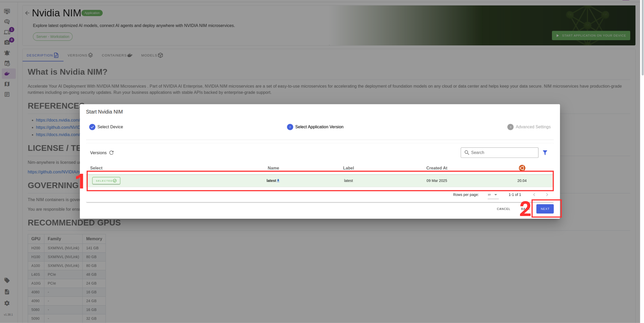The image size is (644, 323).
Task: Switch to the Containers tab
Action: (117, 55)
